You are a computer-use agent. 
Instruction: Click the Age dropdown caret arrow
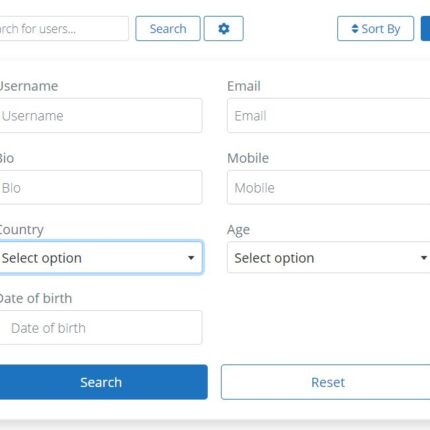[424, 258]
